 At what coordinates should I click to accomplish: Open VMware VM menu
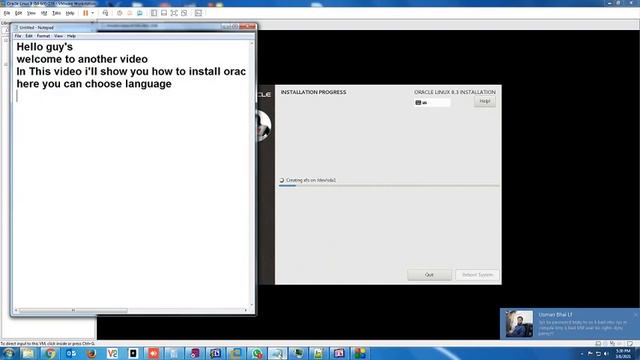pyautogui.click(x=44, y=13)
